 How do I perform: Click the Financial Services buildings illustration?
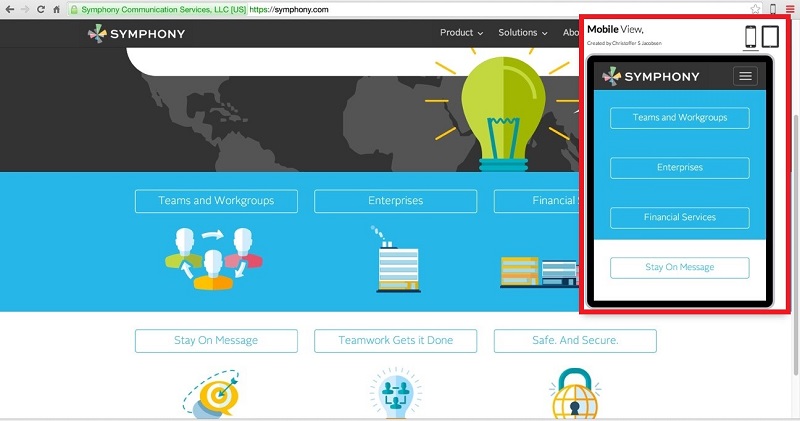539,271
